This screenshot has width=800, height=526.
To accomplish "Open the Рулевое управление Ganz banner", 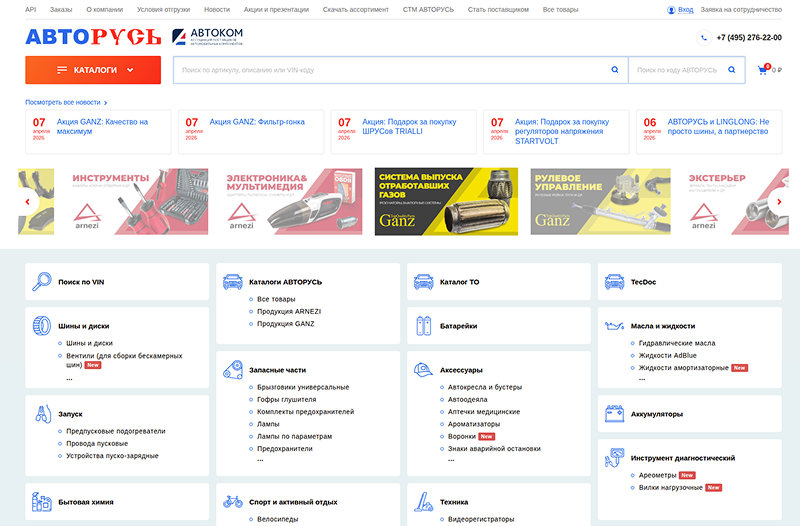I will [601, 202].
